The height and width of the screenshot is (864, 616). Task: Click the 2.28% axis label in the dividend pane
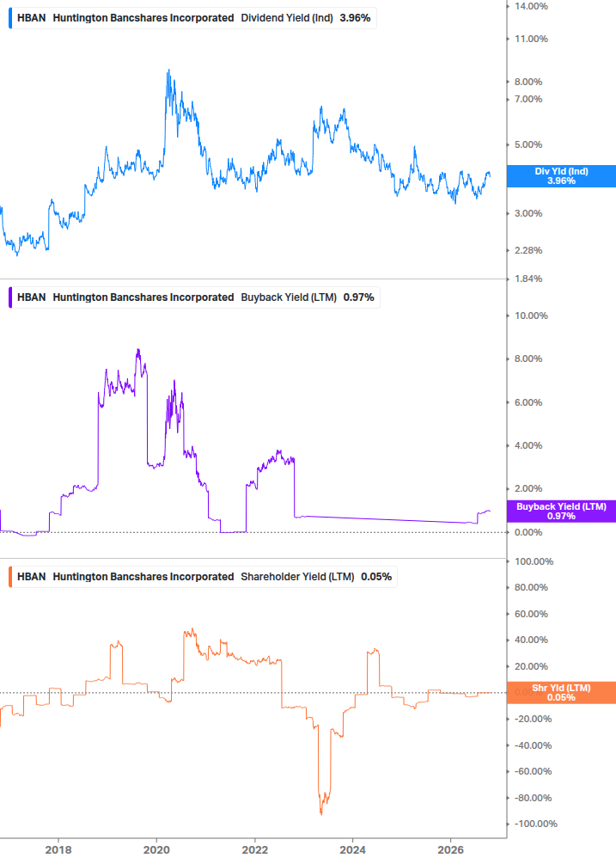click(x=528, y=251)
